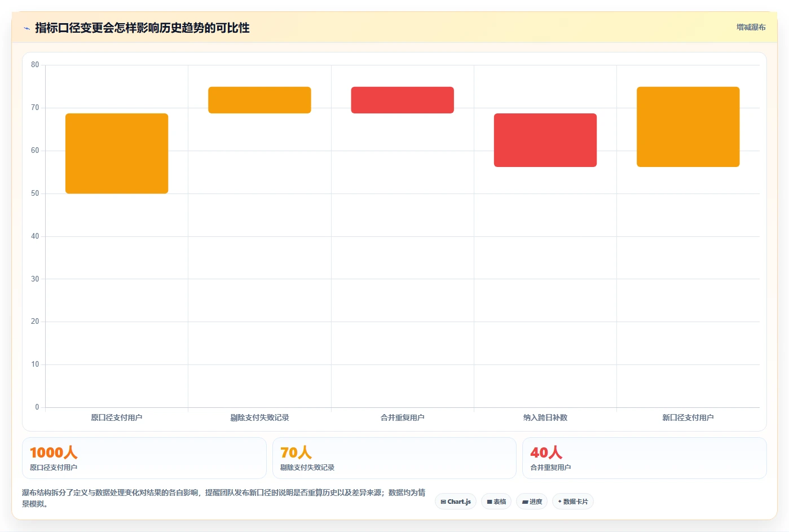Click the 1000人 data card
Viewport: 789px width, 532px height.
click(144, 458)
